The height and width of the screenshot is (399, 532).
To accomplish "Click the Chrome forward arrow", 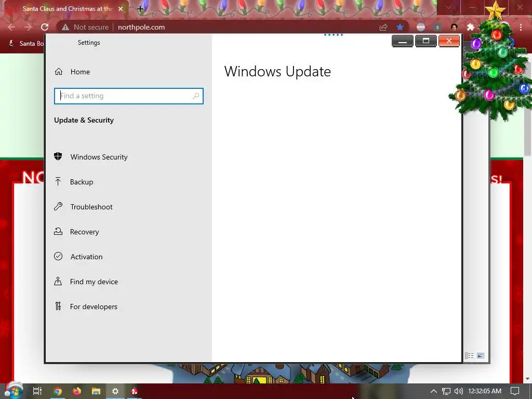I will [x=28, y=27].
